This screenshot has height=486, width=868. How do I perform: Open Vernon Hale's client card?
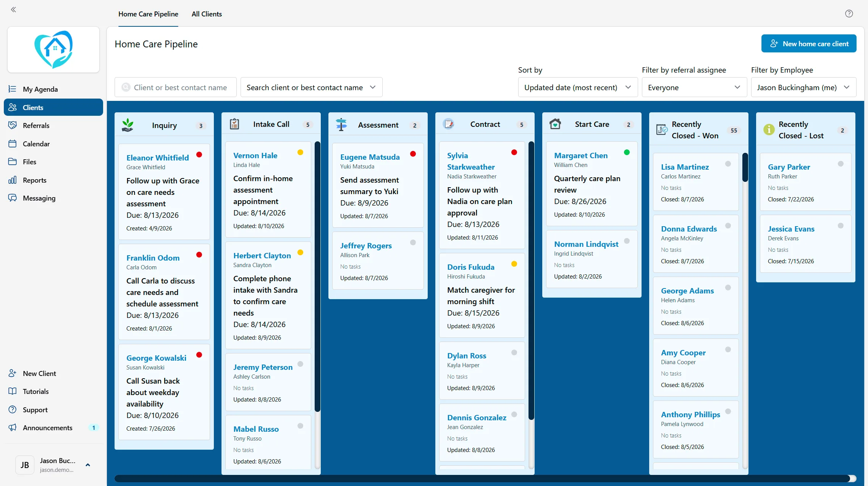(268, 190)
